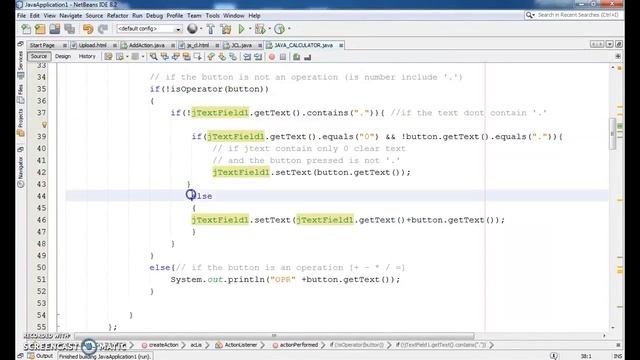Open the Projects side panel
Viewport: 640px width, 360px height.
(x=20, y=122)
